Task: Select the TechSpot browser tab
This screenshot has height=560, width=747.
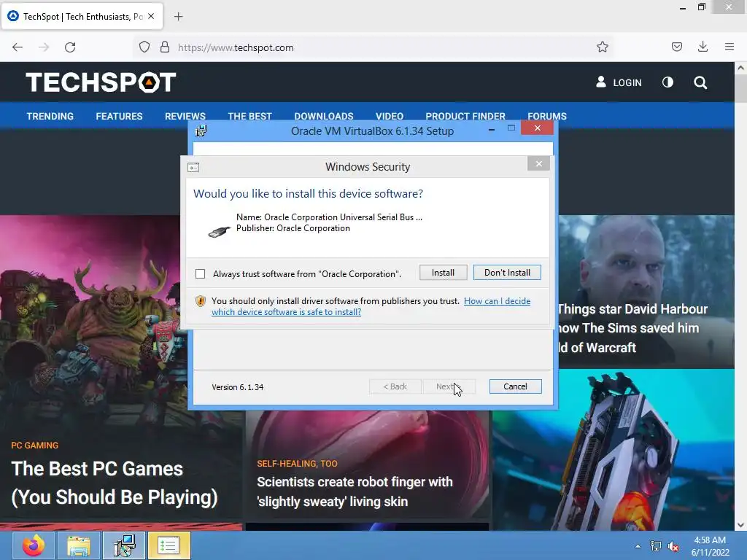Action: click(82, 16)
